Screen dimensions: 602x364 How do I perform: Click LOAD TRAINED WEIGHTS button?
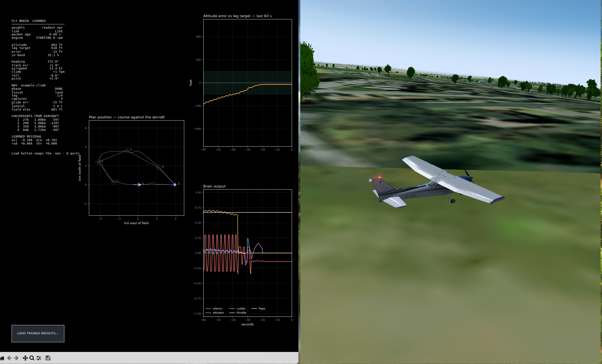click(x=38, y=334)
